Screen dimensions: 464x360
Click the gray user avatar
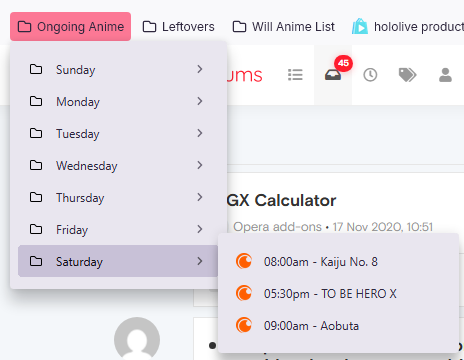click(x=137, y=339)
